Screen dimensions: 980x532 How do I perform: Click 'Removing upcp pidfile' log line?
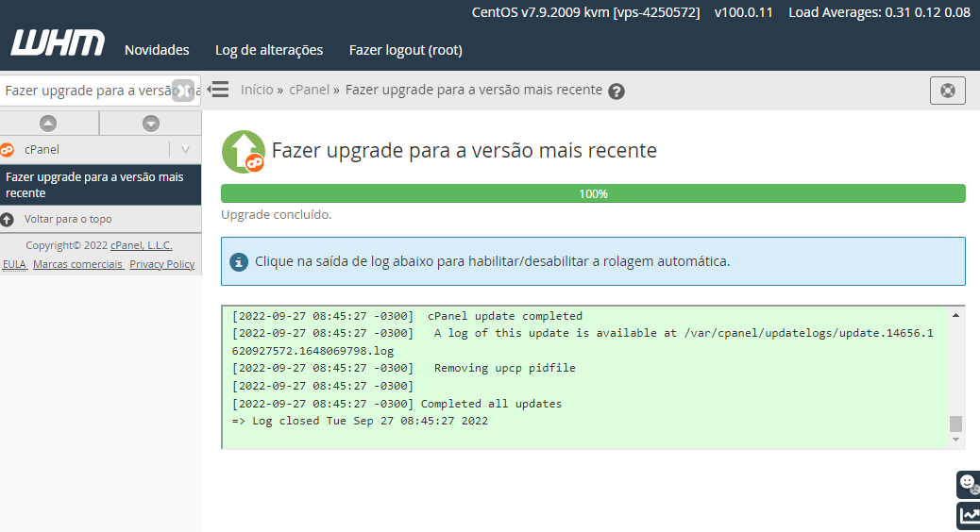(x=505, y=368)
